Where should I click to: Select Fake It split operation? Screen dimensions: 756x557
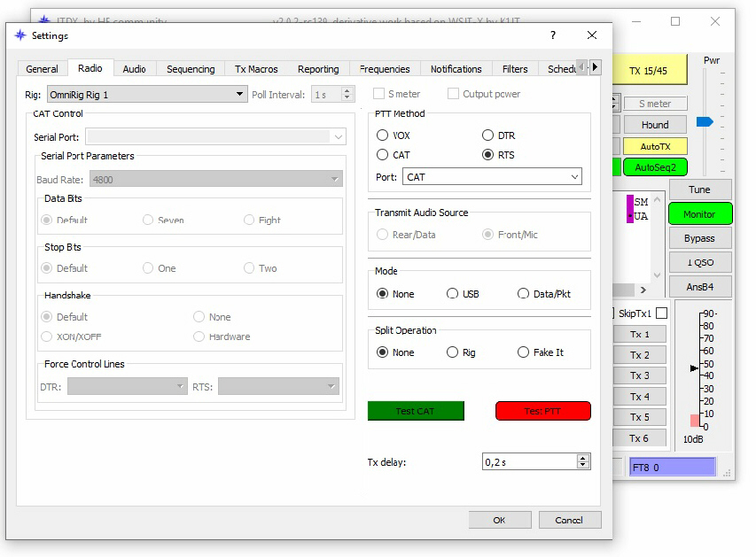click(523, 352)
